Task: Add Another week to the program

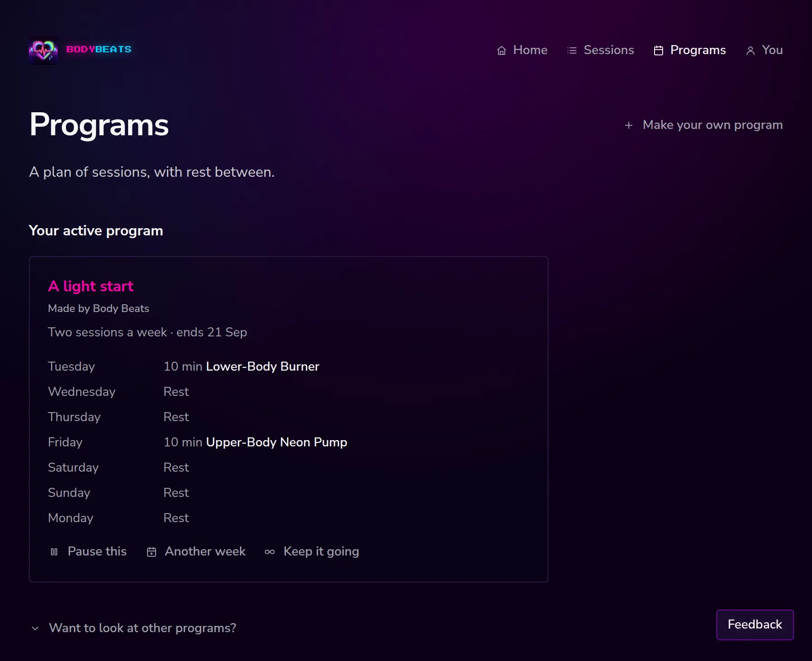Action: 196,551
